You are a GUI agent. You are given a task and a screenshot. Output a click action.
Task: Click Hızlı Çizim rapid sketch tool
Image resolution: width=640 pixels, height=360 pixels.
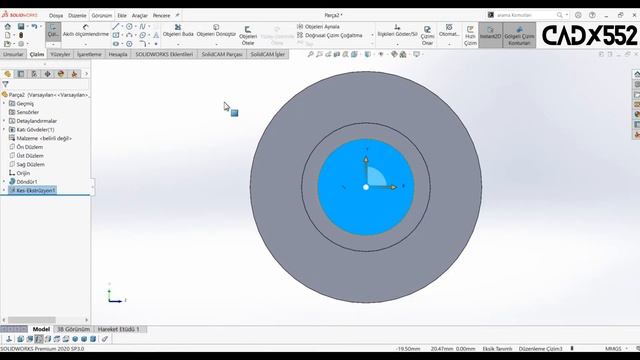470,36
